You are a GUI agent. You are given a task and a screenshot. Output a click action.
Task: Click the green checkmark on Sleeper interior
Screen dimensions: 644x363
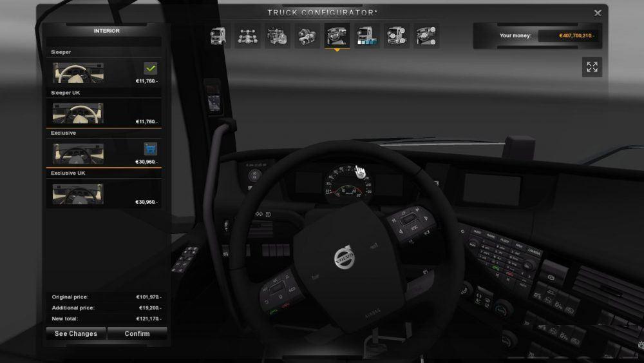point(151,68)
